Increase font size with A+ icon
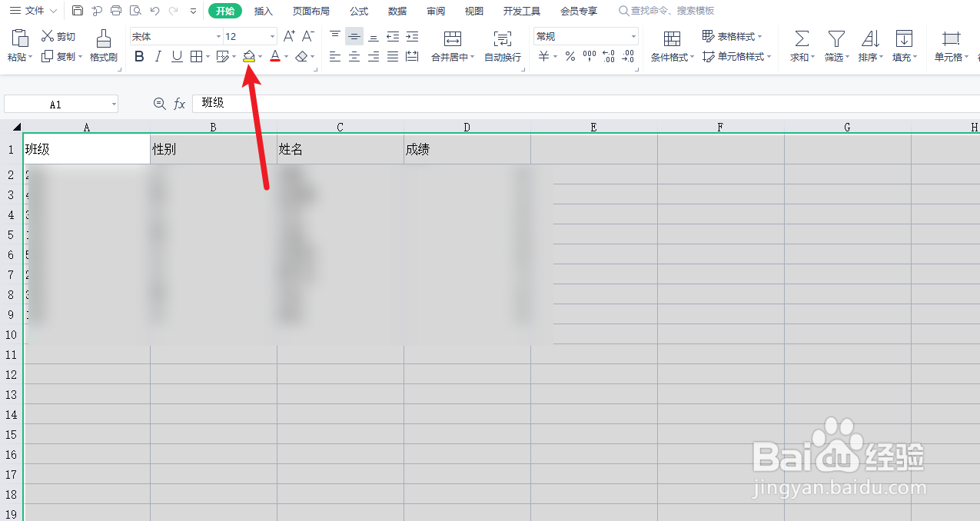The height and width of the screenshot is (521, 980). 290,36
